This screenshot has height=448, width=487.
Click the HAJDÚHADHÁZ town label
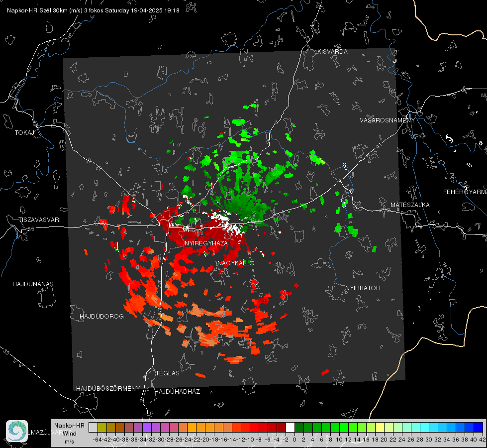[x=177, y=392]
